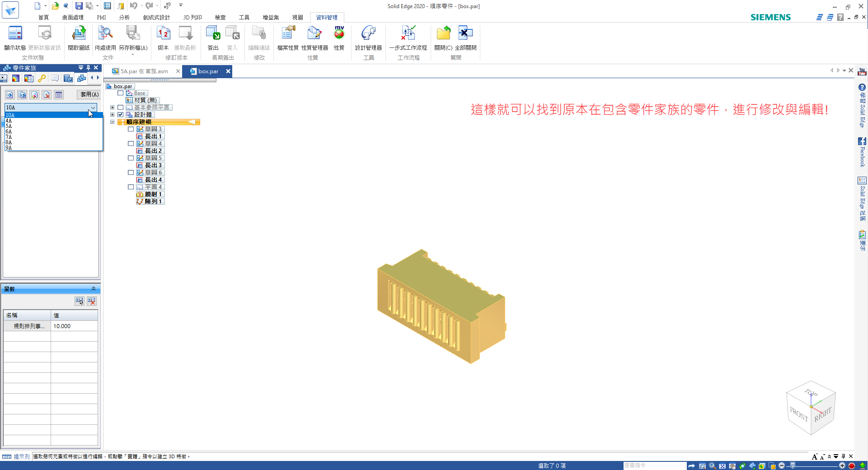This screenshot has width=868, height=470.
Task: Select 4A from the family member list
Action: (x=53, y=121)
